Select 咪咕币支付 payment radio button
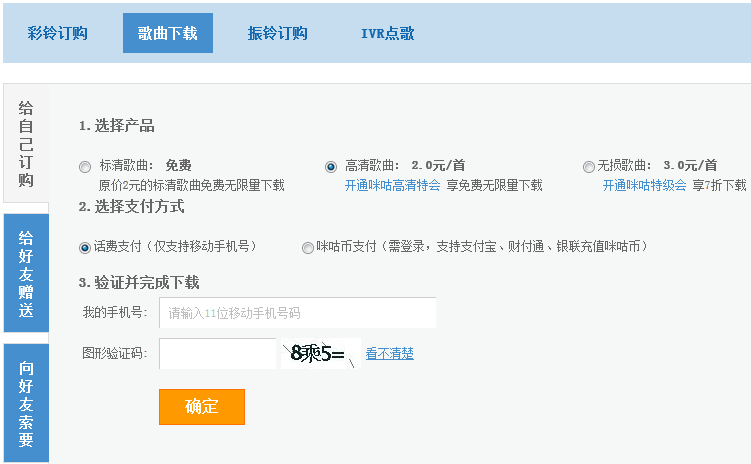 pos(308,247)
